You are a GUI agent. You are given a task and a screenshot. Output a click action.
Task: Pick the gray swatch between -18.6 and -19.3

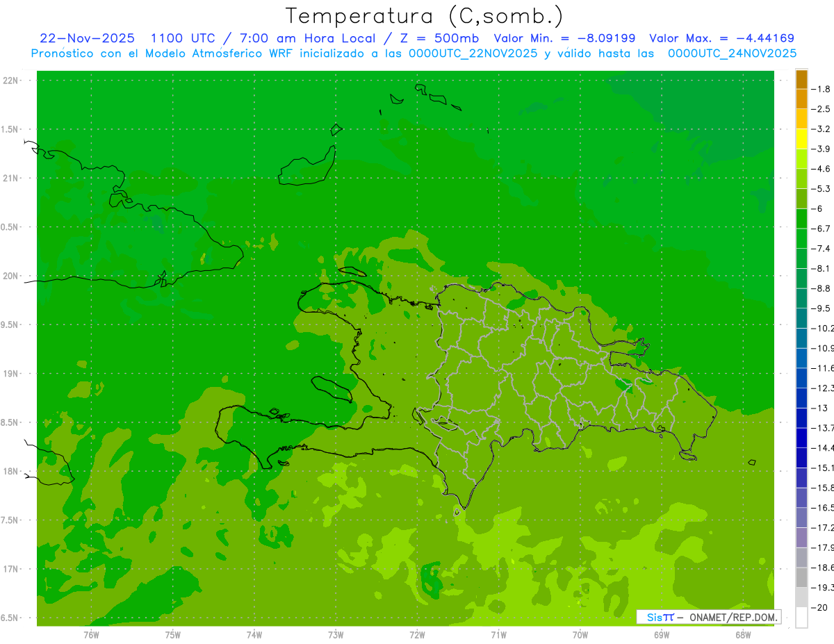[x=801, y=578]
